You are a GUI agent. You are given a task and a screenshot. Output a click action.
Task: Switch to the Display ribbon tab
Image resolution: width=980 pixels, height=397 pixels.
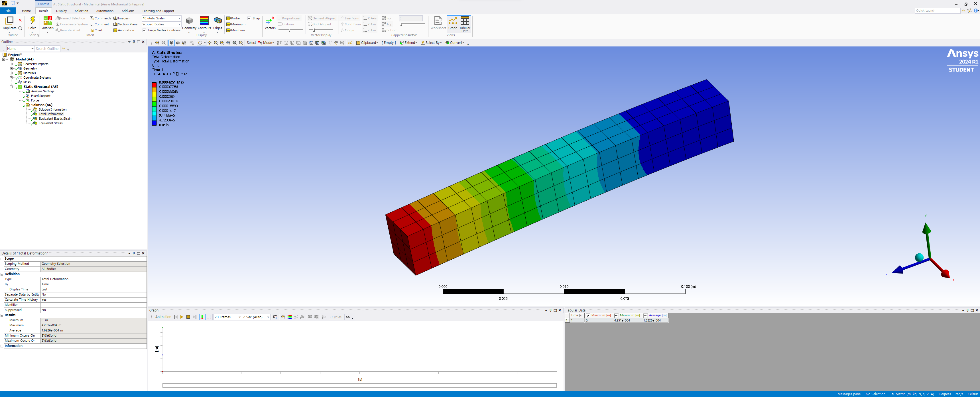coord(61,11)
